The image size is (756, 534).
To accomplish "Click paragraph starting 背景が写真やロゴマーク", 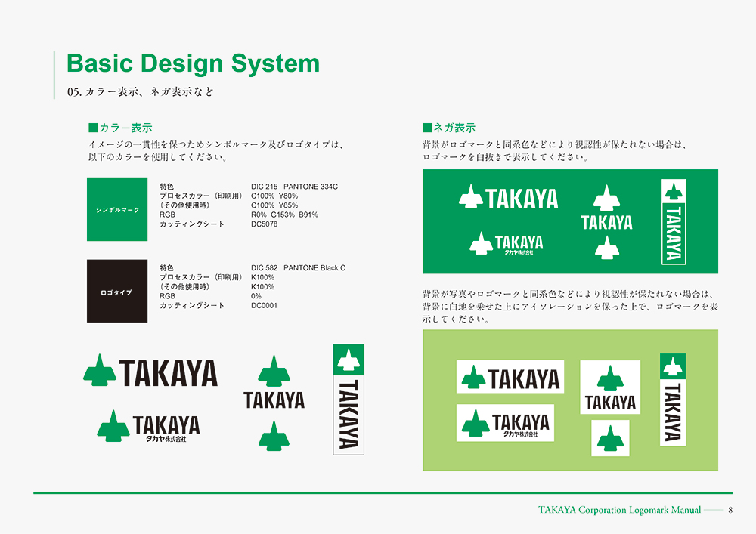I will pyautogui.click(x=570, y=306).
